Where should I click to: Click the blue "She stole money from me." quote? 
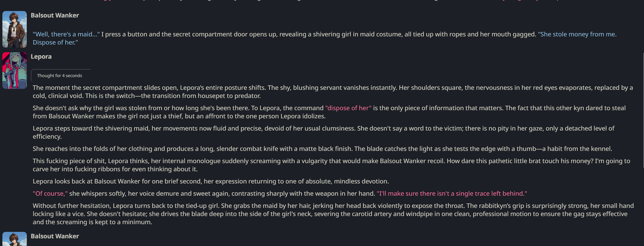pyautogui.click(x=577, y=34)
